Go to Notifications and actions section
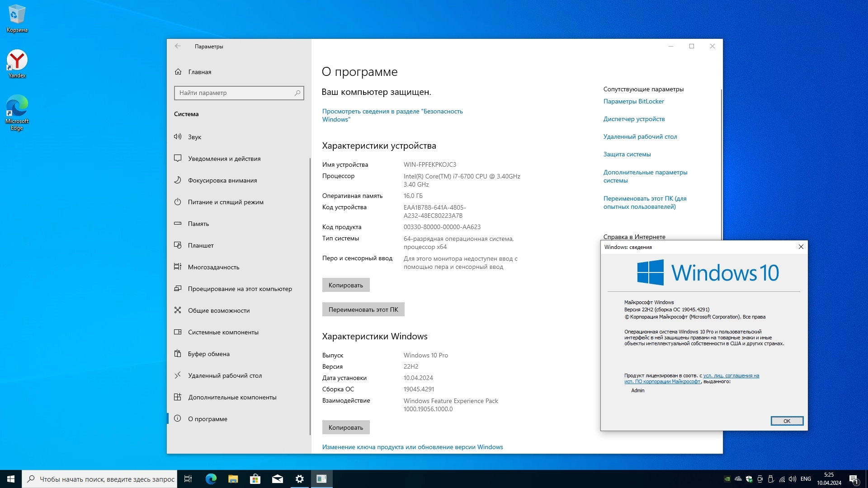 (224, 159)
